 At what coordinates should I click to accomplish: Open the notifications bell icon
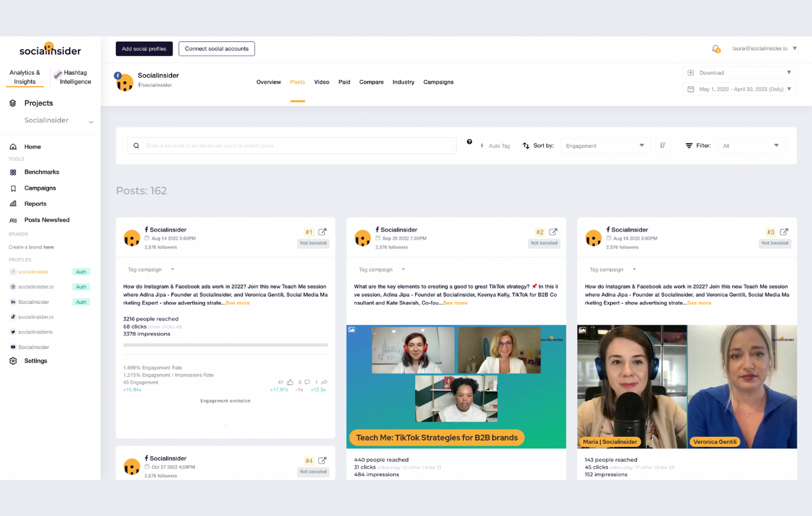(x=715, y=48)
